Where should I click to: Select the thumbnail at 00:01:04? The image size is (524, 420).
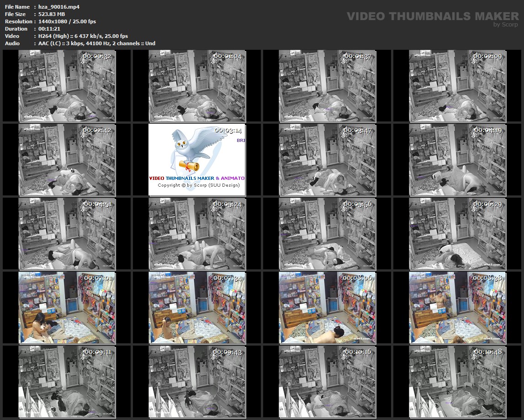(x=197, y=86)
